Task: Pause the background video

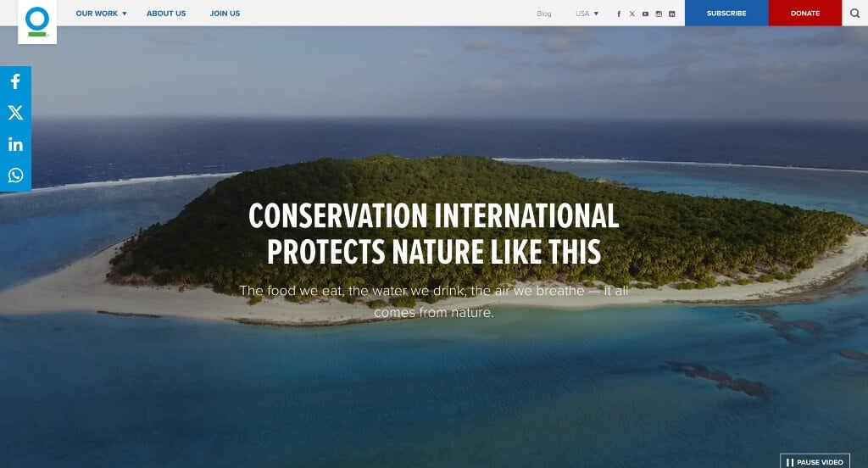Action: [815, 461]
